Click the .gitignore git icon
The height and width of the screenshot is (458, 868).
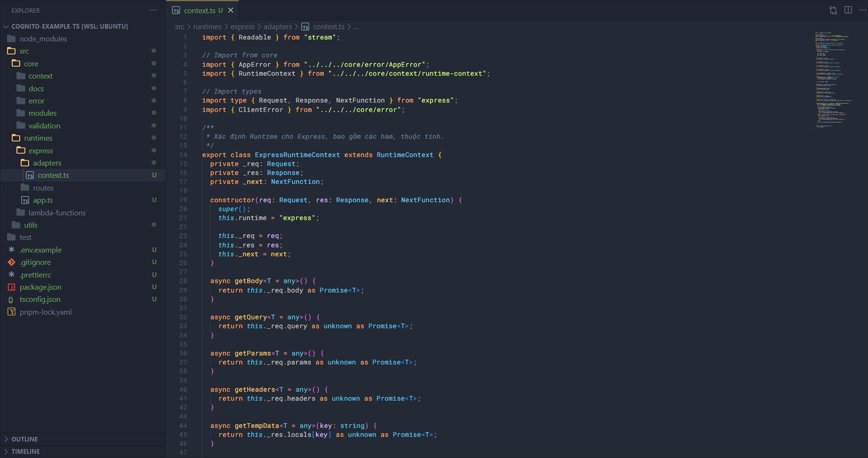[12, 262]
